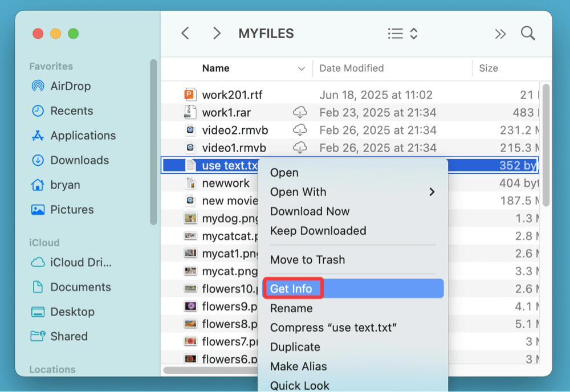Choose Quick Look from the context menu
Image resolution: width=570 pixels, height=392 pixels.
tap(300, 385)
